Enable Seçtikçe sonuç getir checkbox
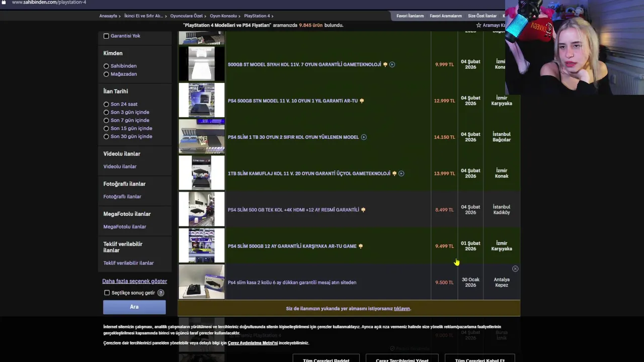The height and width of the screenshot is (362, 644). coord(107,293)
